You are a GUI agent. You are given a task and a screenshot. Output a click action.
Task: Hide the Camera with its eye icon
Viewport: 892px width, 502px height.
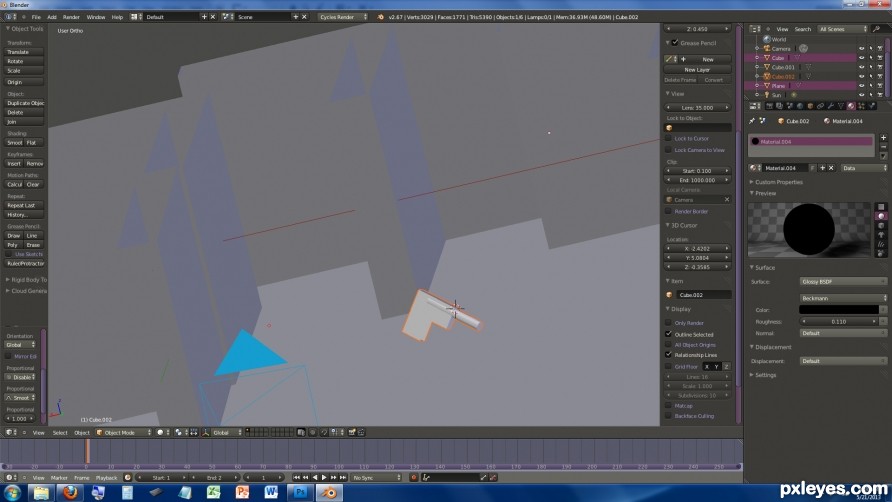[x=861, y=49]
